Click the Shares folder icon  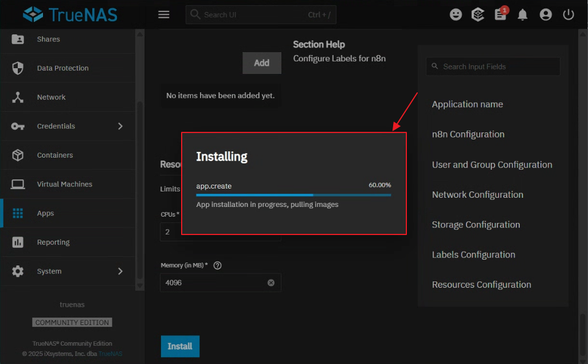[18, 39]
